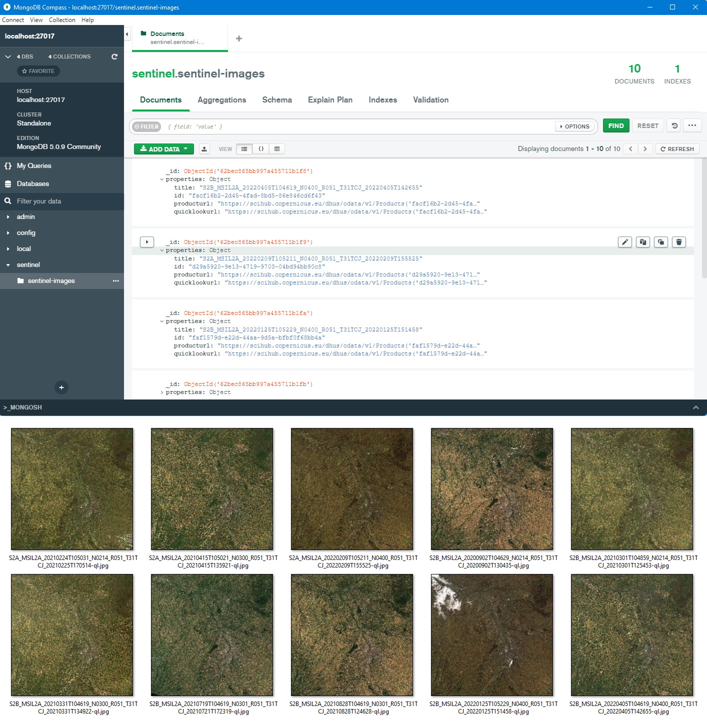Image resolution: width=707 pixels, height=728 pixels.
Task: Collapse properties of first document
Action: 162,179
